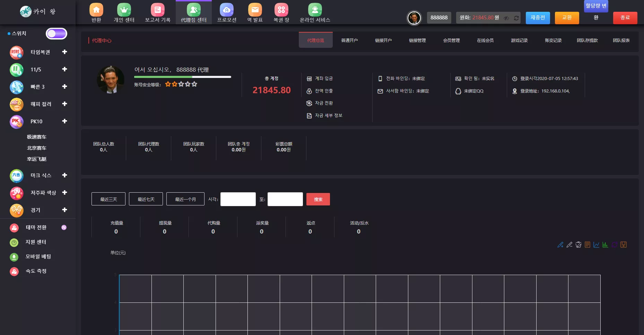Click the red 搜索 search button

click(318, 199)
